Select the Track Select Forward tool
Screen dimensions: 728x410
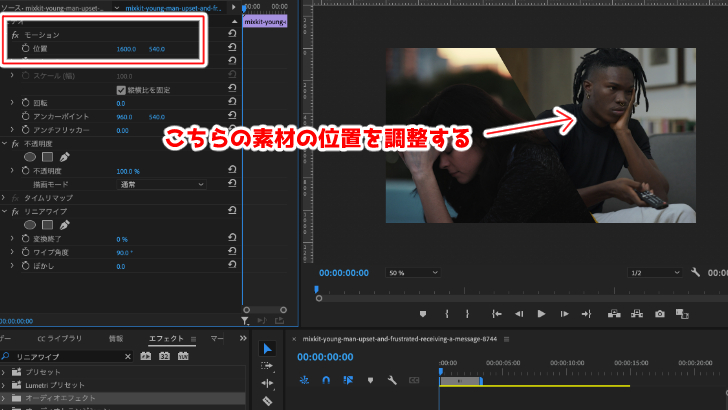(x=267, y=366)
